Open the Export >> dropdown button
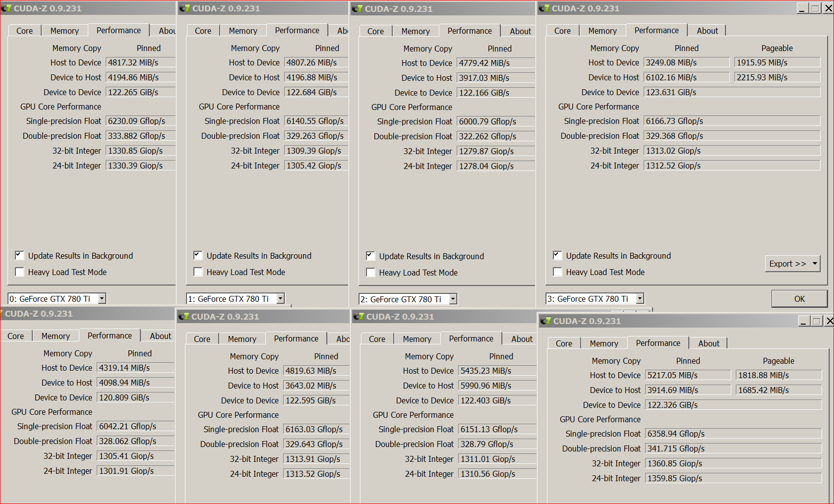The height and width of the screenshot is (504, 834). 792,264
